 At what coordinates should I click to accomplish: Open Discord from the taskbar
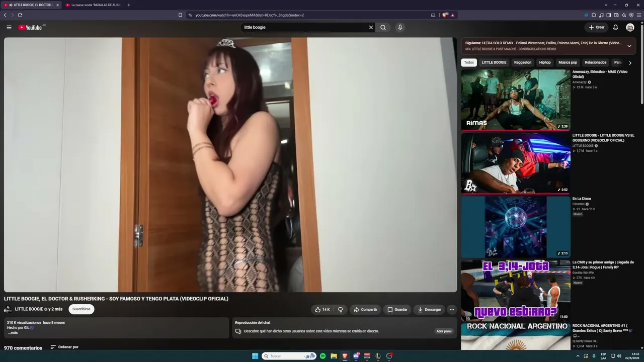356,356
